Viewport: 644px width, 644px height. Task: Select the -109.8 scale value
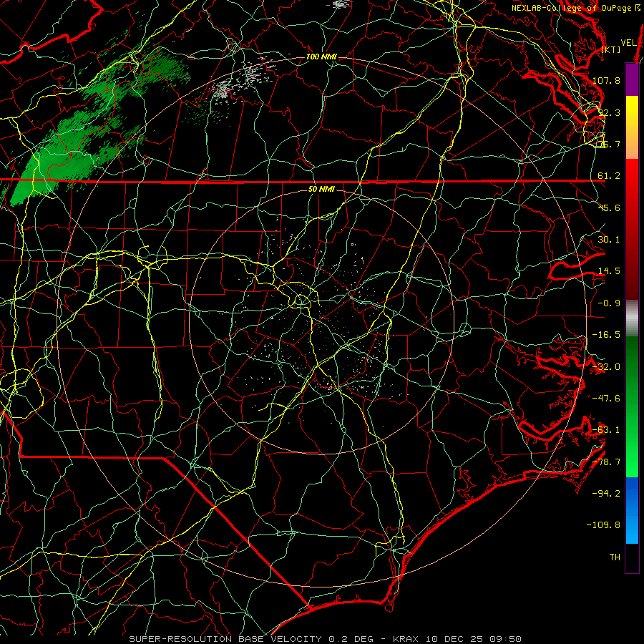pyautogui.click(x=604, y=525)
